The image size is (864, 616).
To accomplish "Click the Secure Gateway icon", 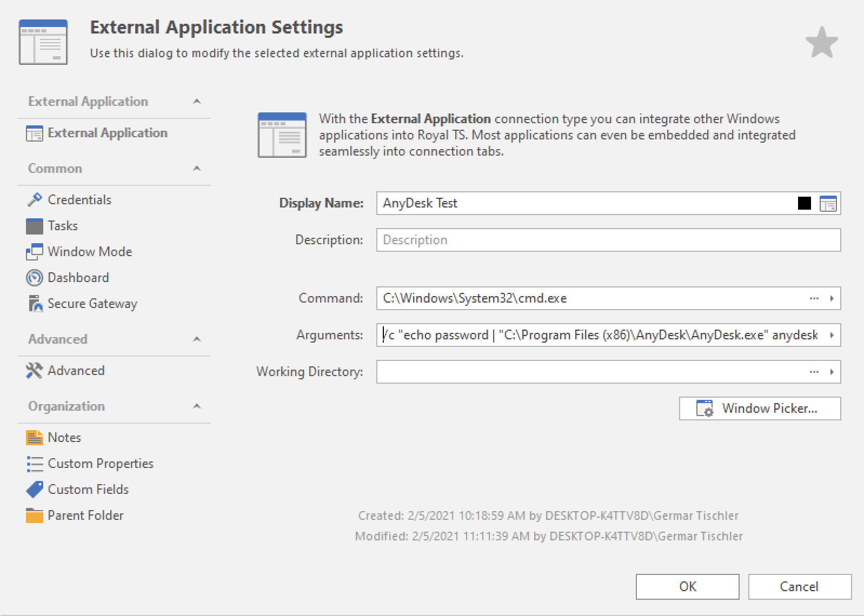I will click(x=34, y=304).
